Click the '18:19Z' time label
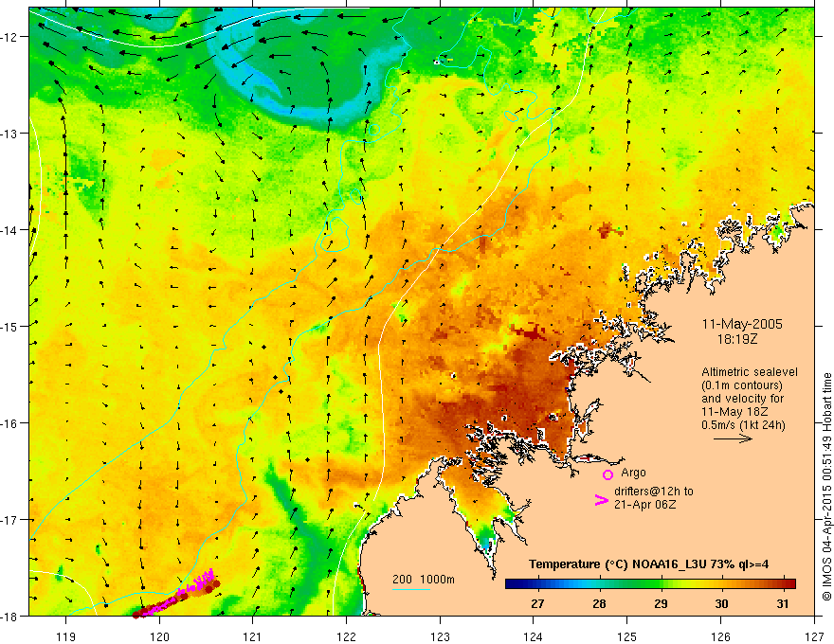 [736, 339]
